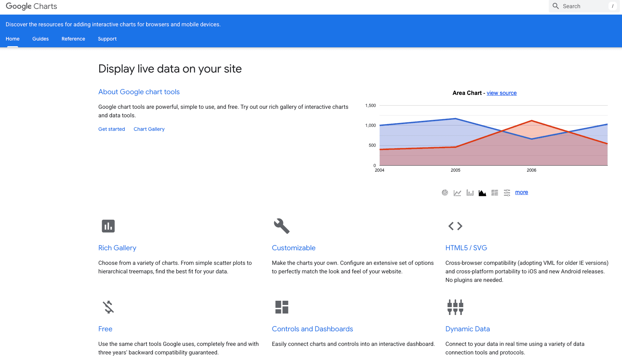Choose the bar chart icon

tap(470, 193)
